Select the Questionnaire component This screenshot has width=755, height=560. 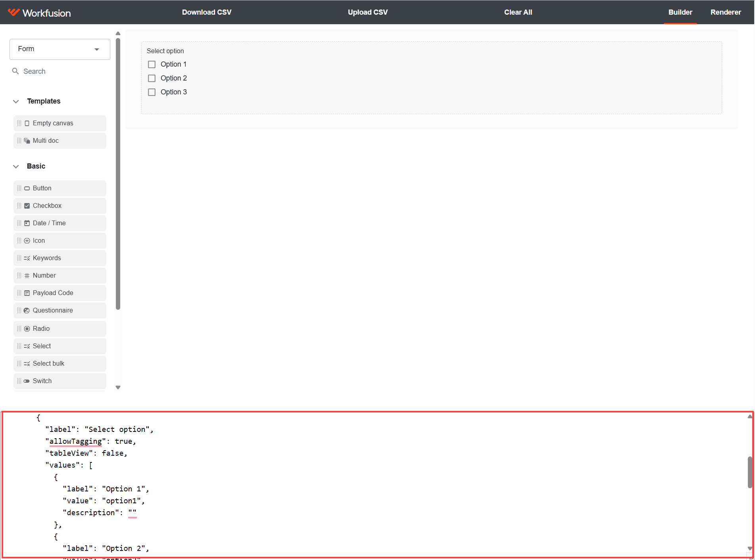(60, 311)
